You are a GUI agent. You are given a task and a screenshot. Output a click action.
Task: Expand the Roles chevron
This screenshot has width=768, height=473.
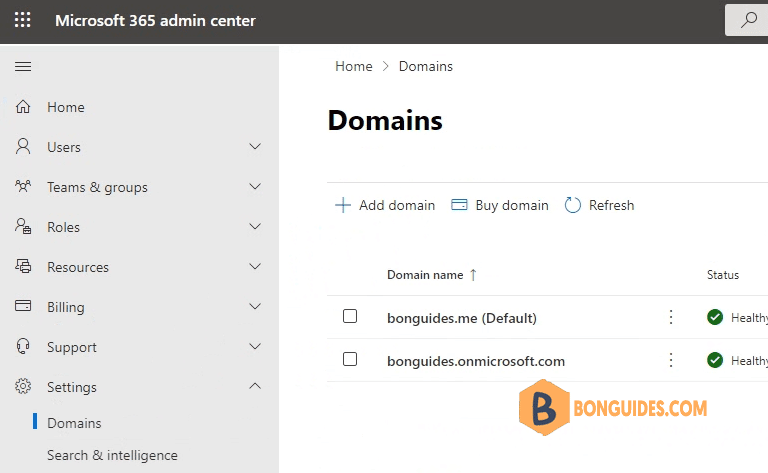pos(255,226)
